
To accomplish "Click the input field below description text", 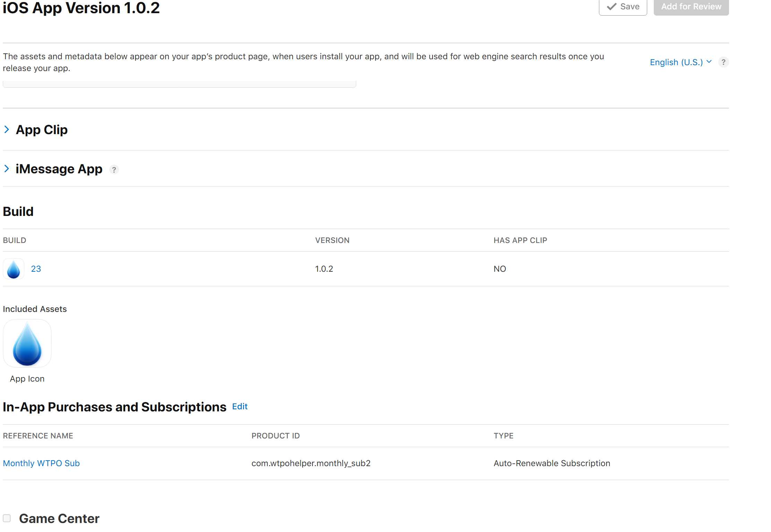I will click(179, 84).
